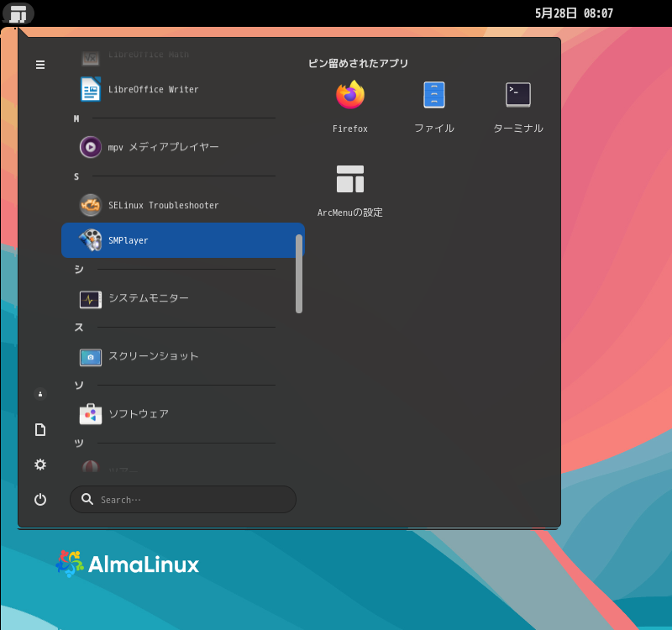
Task: Click the ArcMenu button in the top panel
Action: click(x=18, y=13)
